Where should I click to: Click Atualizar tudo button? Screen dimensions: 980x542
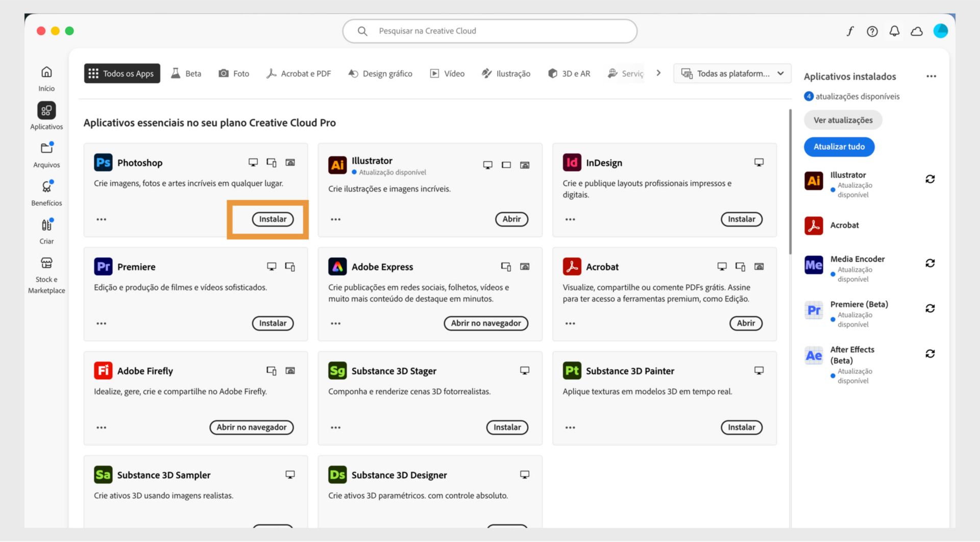[x=839, y=147]
